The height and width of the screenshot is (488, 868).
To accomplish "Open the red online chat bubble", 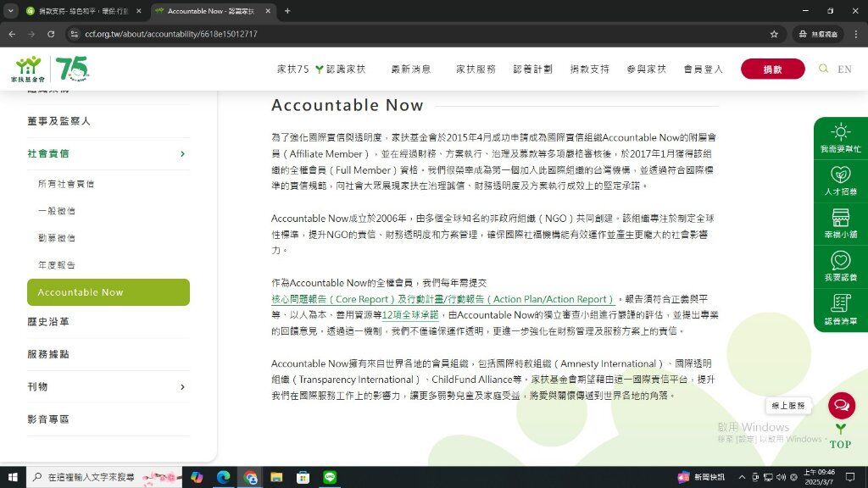I will 842,406.
